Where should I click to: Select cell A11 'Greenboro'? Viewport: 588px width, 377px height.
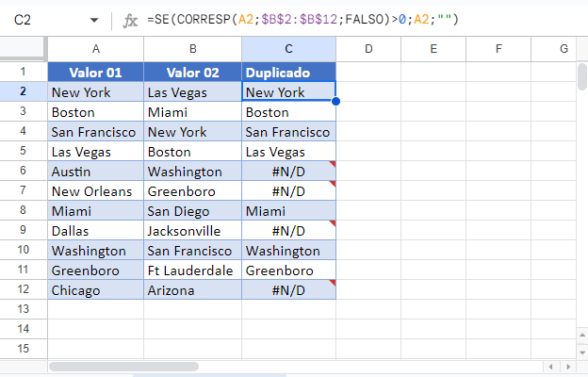click(95, 270)
